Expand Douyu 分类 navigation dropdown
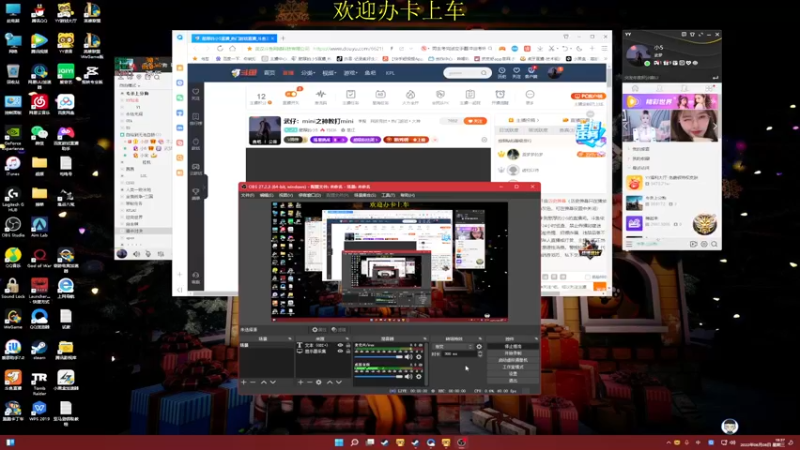800x450 pixels. 308,73
